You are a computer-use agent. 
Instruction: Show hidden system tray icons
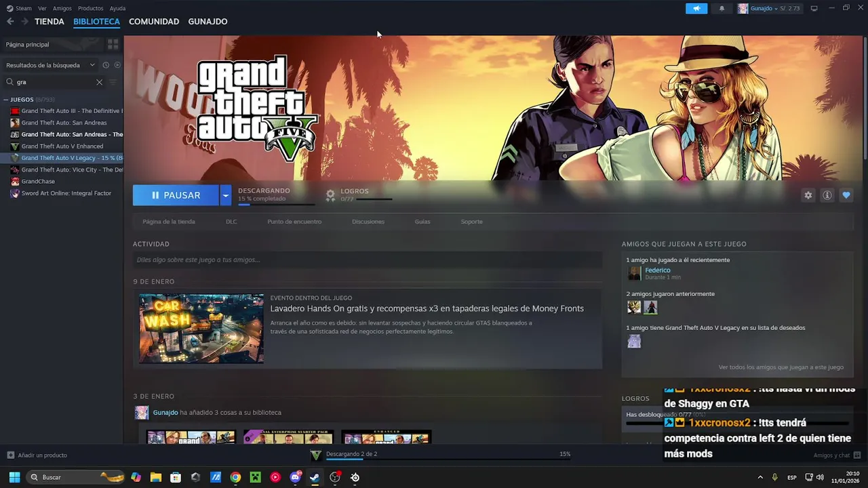pos(759,477)
